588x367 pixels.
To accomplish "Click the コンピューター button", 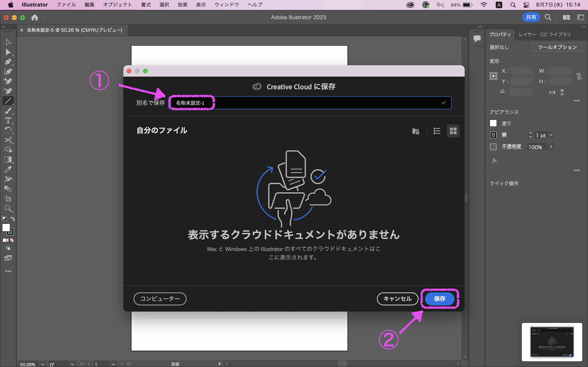I will (160, 299).
